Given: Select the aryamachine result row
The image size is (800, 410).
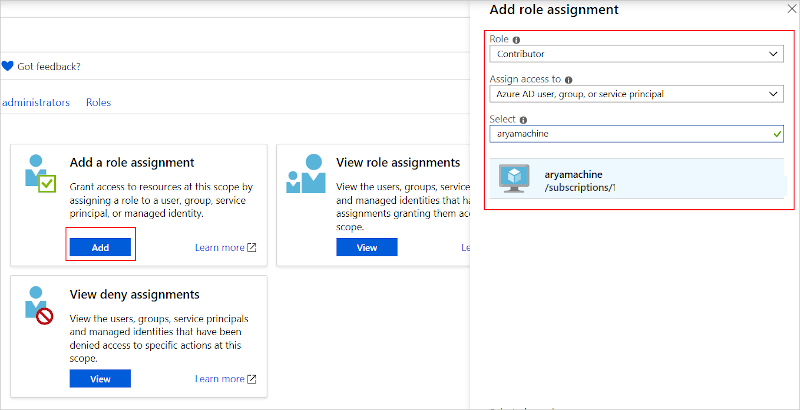Looking at the screenshot, I should pyautogui.click(x=636, y=178).
